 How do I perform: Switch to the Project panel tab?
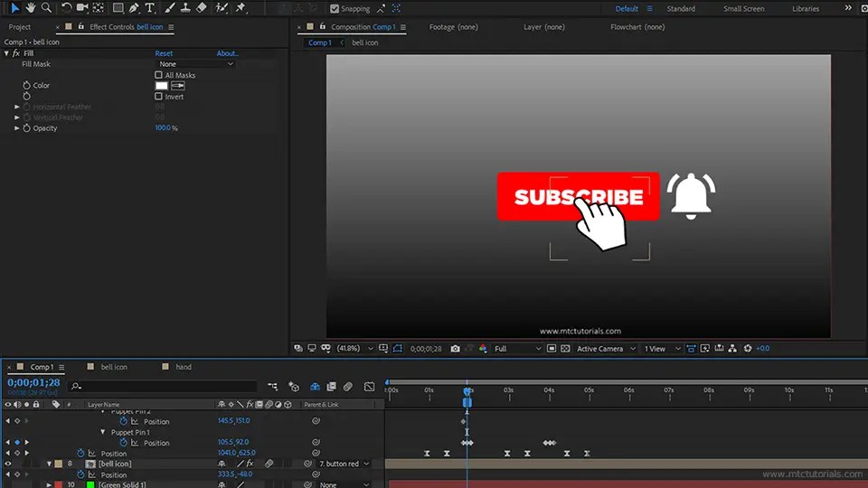20,27
